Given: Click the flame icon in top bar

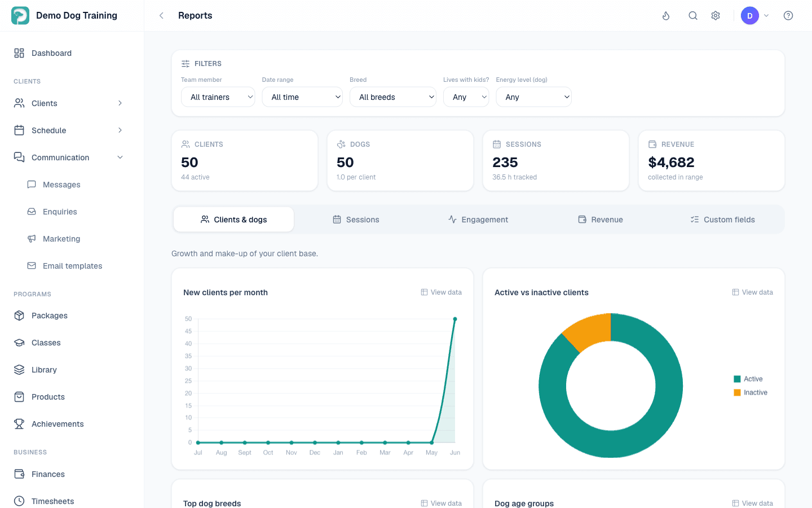Looking at the screenshot, I should [666, 16].
